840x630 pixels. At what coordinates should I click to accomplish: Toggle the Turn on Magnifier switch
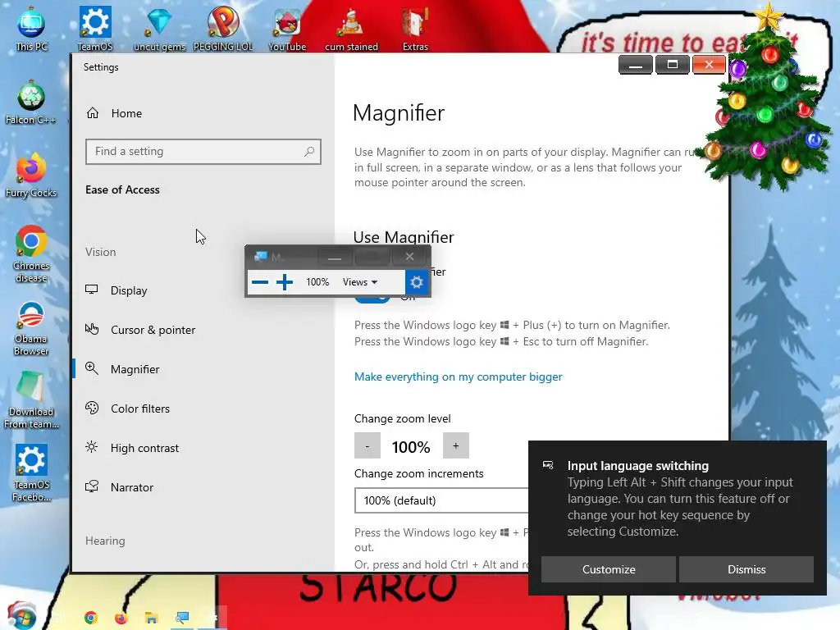(x=372, y=296)
